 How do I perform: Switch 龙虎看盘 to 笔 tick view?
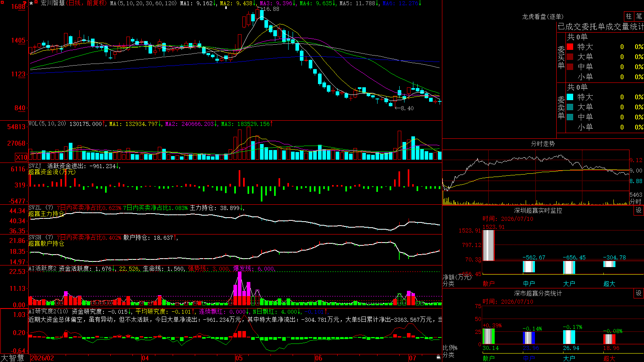click(639, 16)
